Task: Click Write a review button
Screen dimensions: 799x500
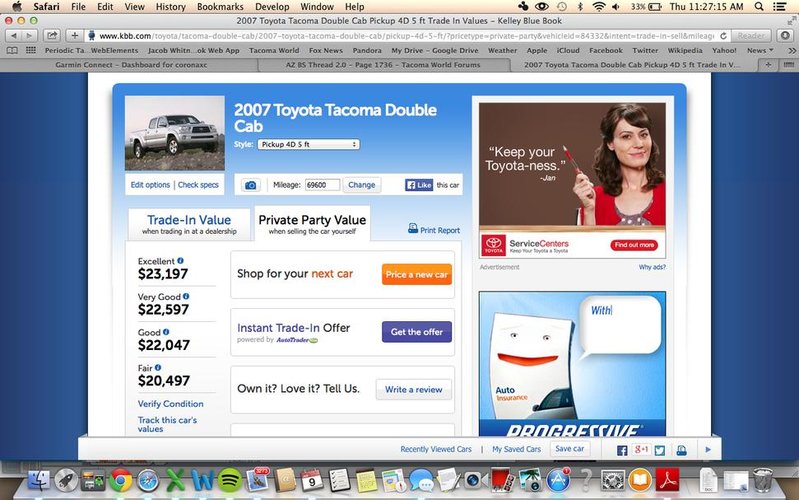Action: pyautogui.click(x=413, y=389)
